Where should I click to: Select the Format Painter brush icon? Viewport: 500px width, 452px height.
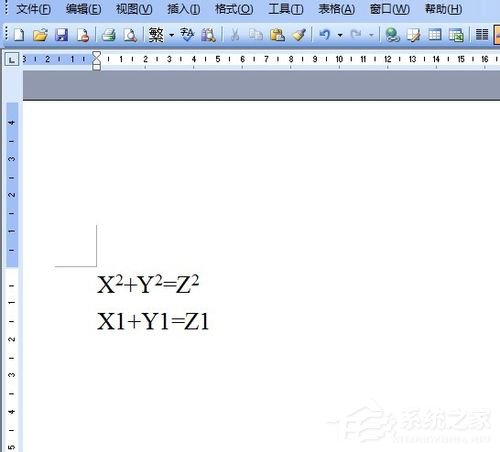pyautogui.click(x=299, y=34)
